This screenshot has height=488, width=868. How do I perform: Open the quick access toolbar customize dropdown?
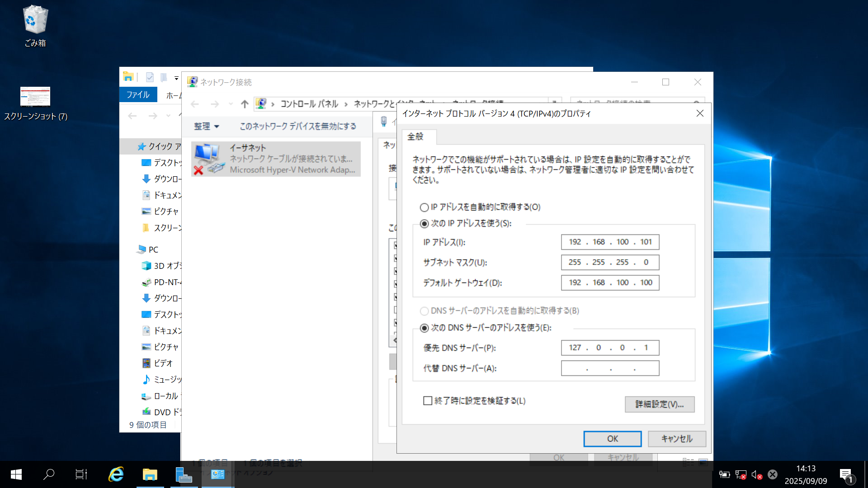click(176, 77)
